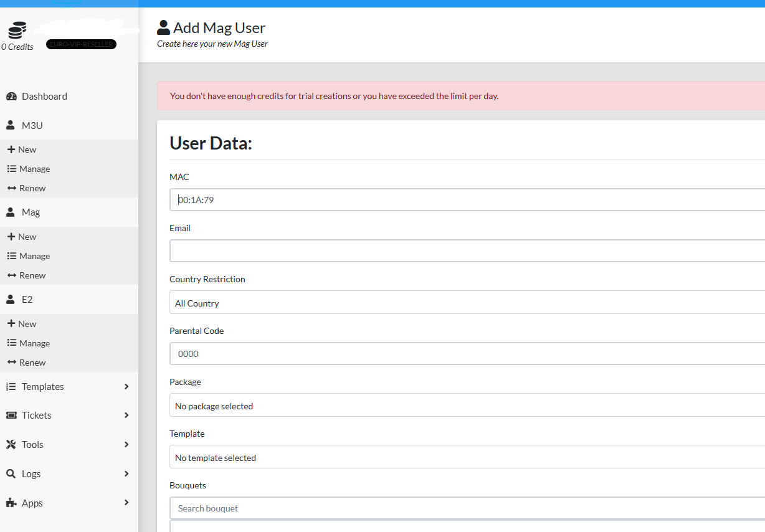This screenshot has height=532, width=765.
Task: Click the EURO-VIP-RESELLER badge
Action: pyautogui.click(x=81, y=45)
